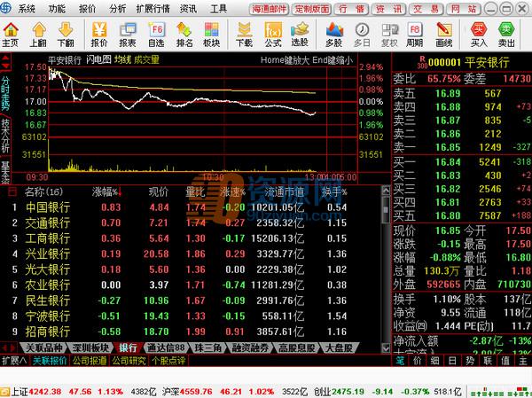Select the 银行 bottom tab
Viewport: 532px width, 398px height.
(129, 347)
